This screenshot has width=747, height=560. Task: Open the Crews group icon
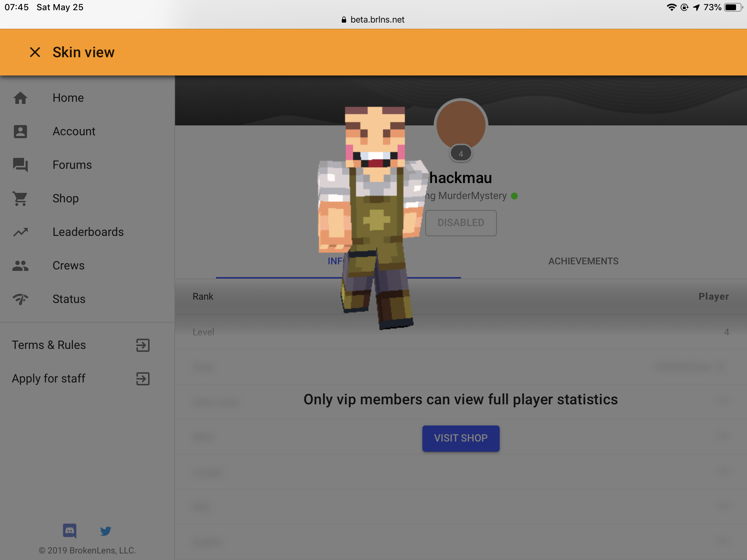click(x=20, y=265)
